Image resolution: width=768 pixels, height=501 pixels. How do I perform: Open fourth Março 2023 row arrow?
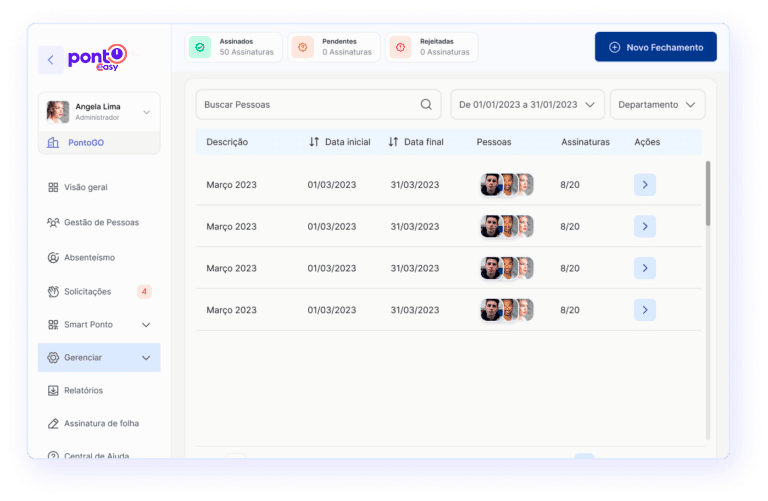pos(645,310)
